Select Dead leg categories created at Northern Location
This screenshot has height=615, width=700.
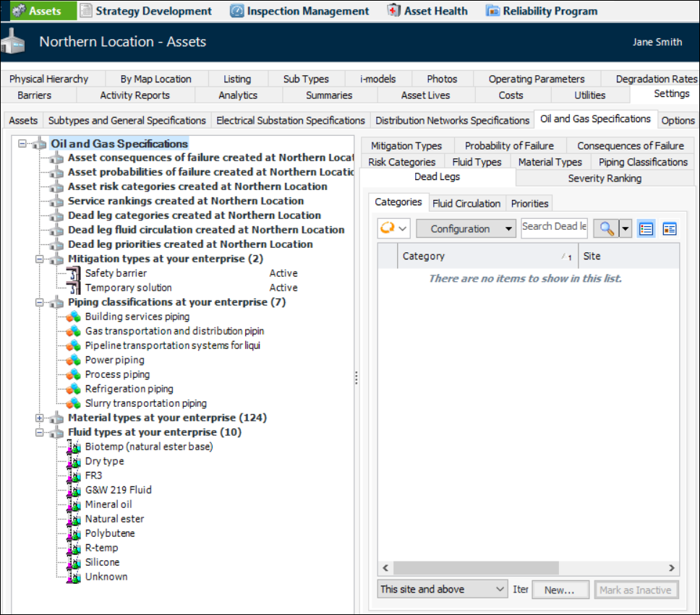(x=195, y=215)
